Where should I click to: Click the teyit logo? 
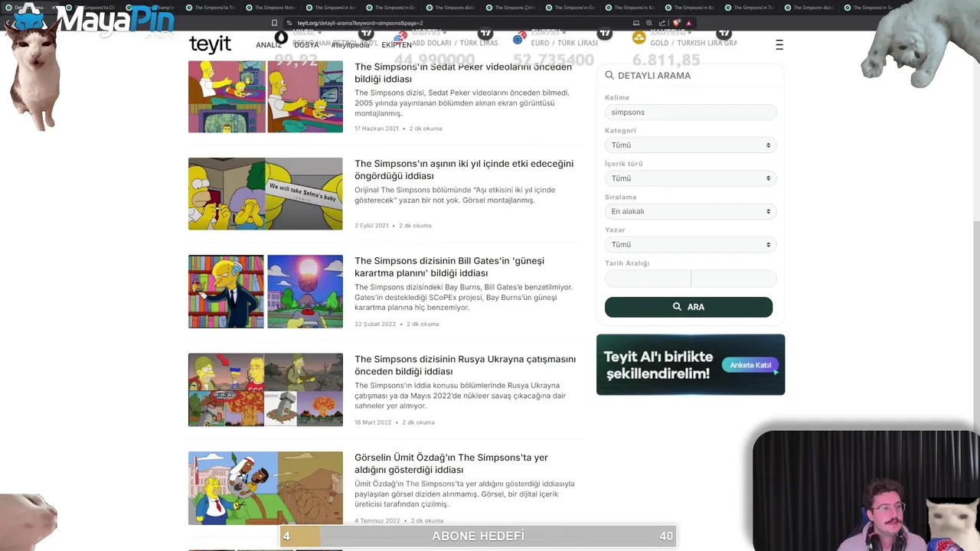tap(210, 44)
